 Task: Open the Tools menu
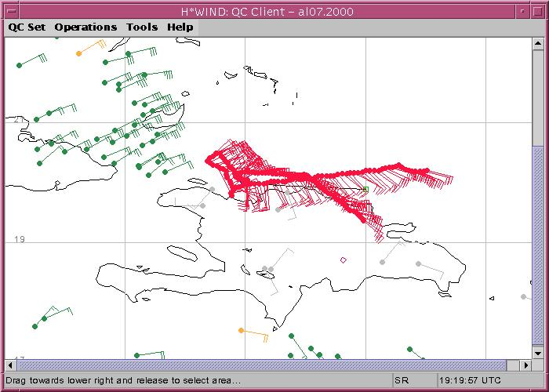[x=142, y=27]
